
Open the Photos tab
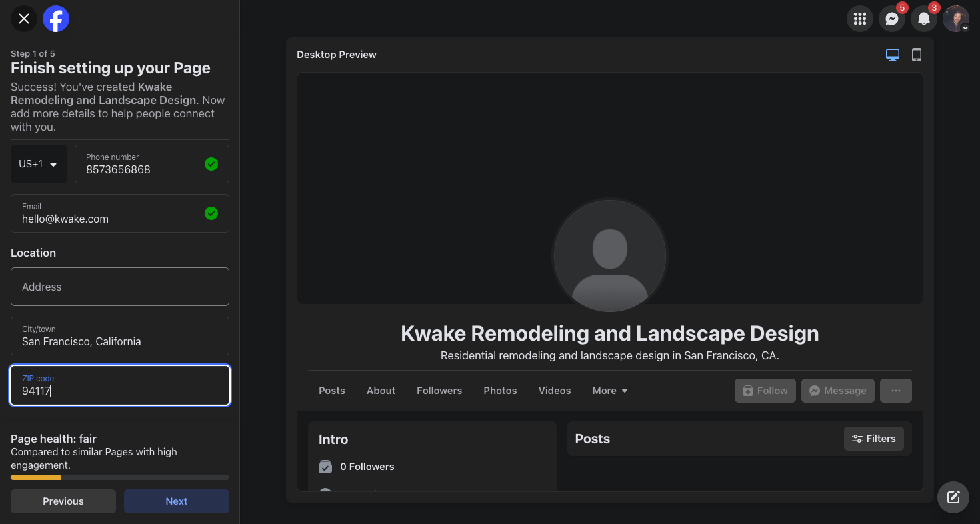[x=501, y=391]
